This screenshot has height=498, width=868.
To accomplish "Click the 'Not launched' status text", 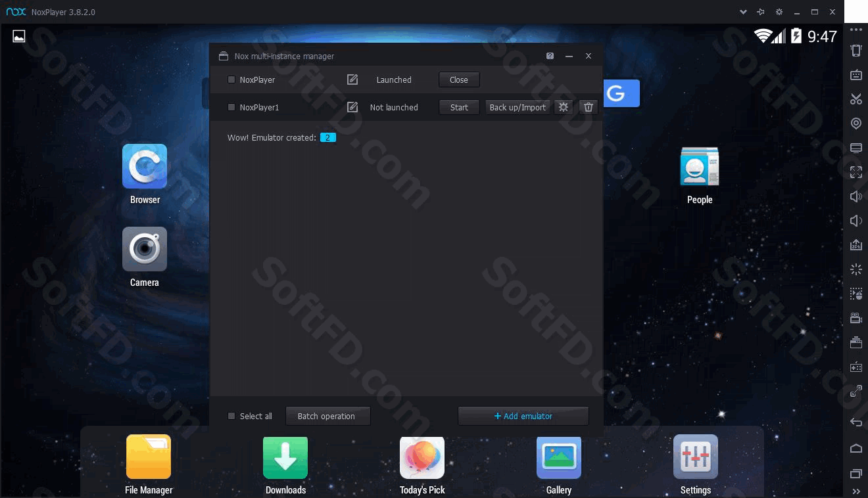I will (394, 107).
